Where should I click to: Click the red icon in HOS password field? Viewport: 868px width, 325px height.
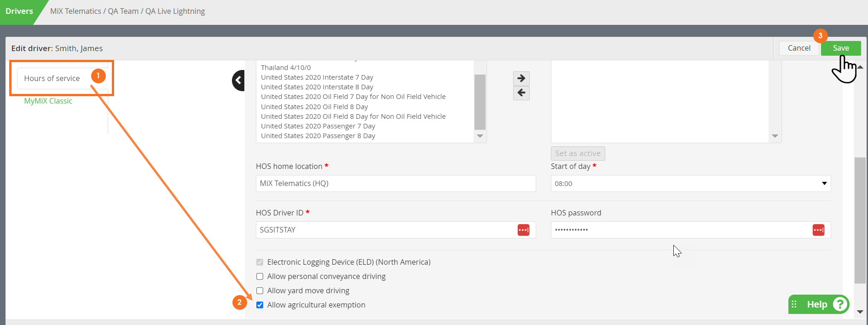point(818,230)
